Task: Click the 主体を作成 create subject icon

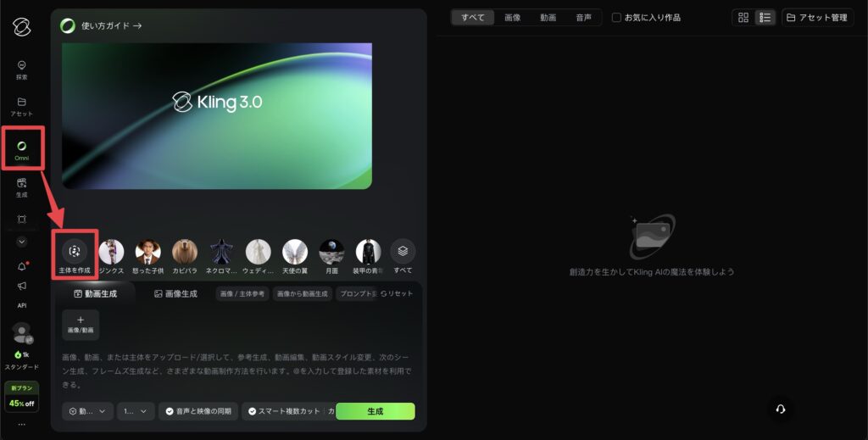Action: point(75,252)
